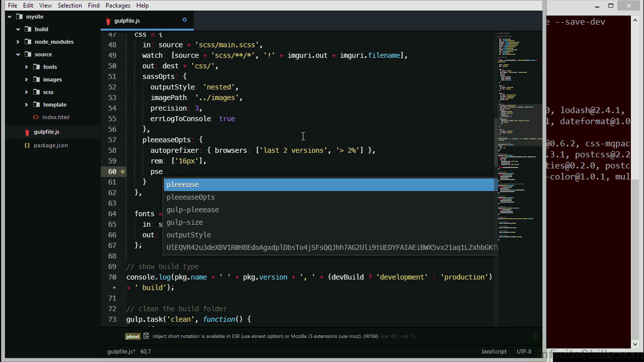Expand the scss folder arrow
644x362 pixels.
coord(27,92)
